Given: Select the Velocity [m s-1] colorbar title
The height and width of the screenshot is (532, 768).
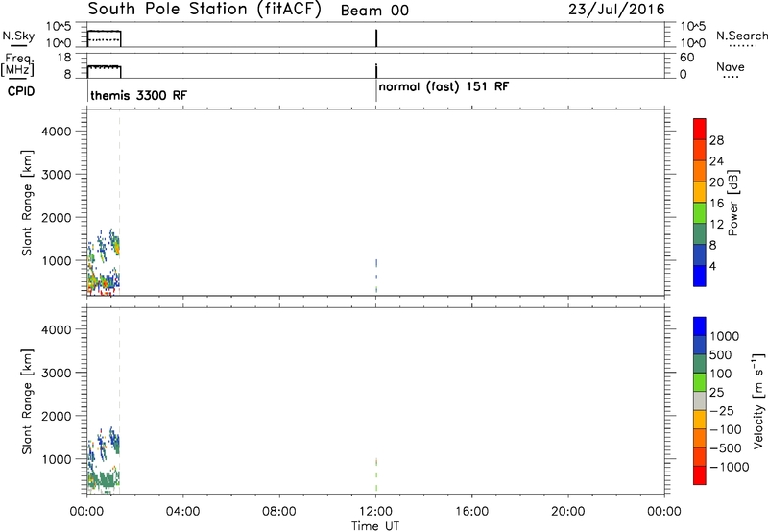Looking at the screenshot, I should coord(758,400).
